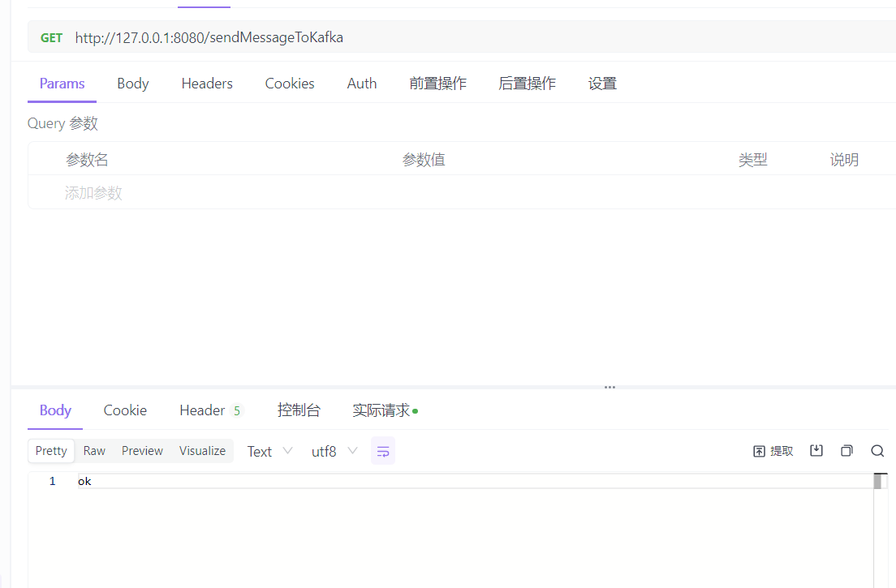Click the 说明 column header

click(844, 160)
